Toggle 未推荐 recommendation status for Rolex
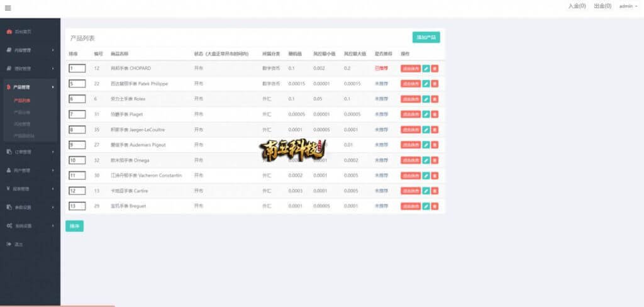The image size is (644, 307). pos(381,99)
